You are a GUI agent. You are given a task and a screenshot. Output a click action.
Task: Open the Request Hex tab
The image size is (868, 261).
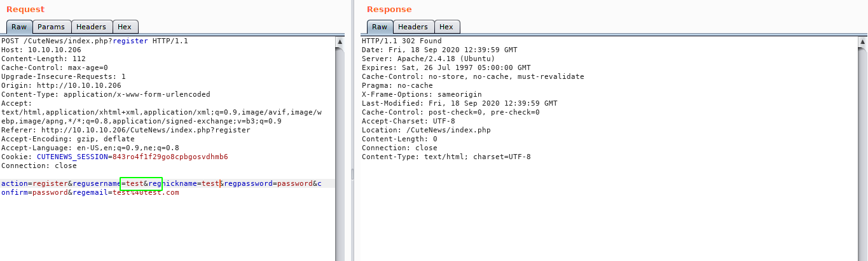[x=125, y=27]
